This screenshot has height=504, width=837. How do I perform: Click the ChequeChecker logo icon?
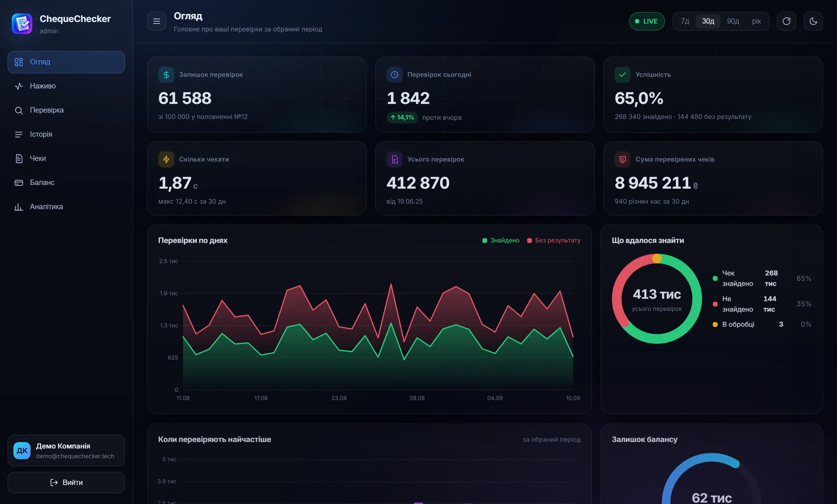point(22,23)
